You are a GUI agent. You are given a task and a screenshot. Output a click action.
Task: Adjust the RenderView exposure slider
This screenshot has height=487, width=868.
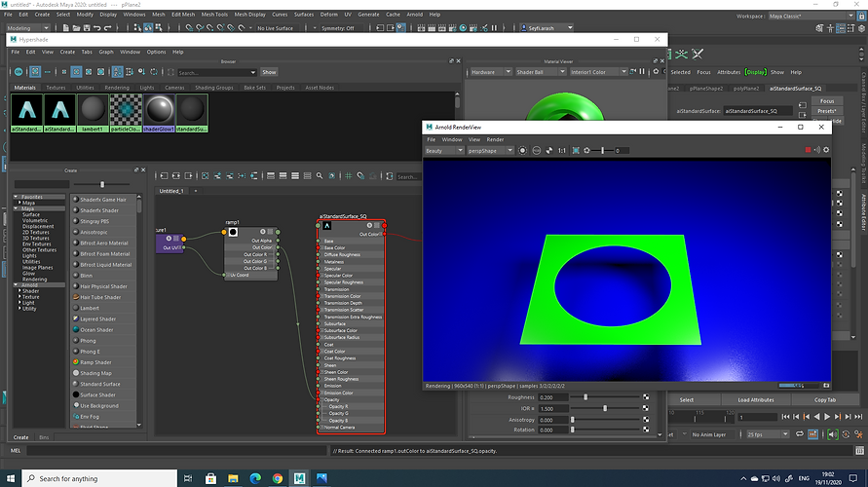tap(603, 151)
